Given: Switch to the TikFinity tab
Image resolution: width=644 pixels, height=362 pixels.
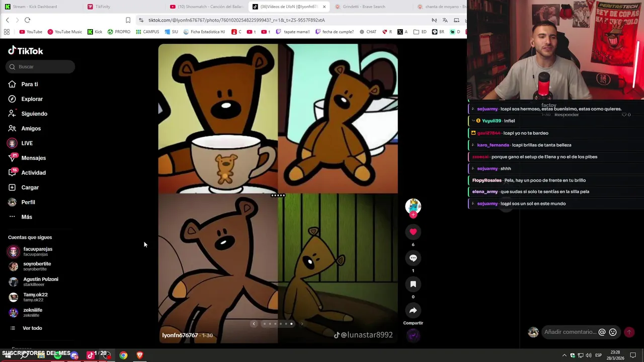Looking at the screenshot, I should [123, 7].
